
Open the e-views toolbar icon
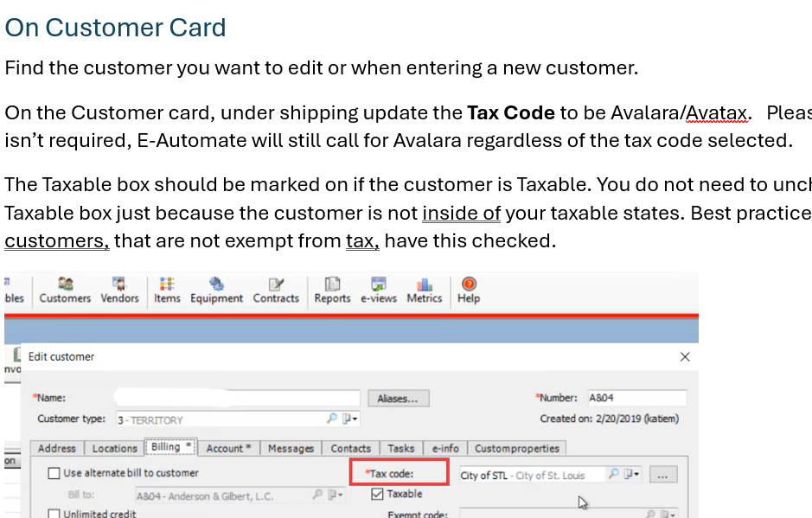[x=379, y=290]
